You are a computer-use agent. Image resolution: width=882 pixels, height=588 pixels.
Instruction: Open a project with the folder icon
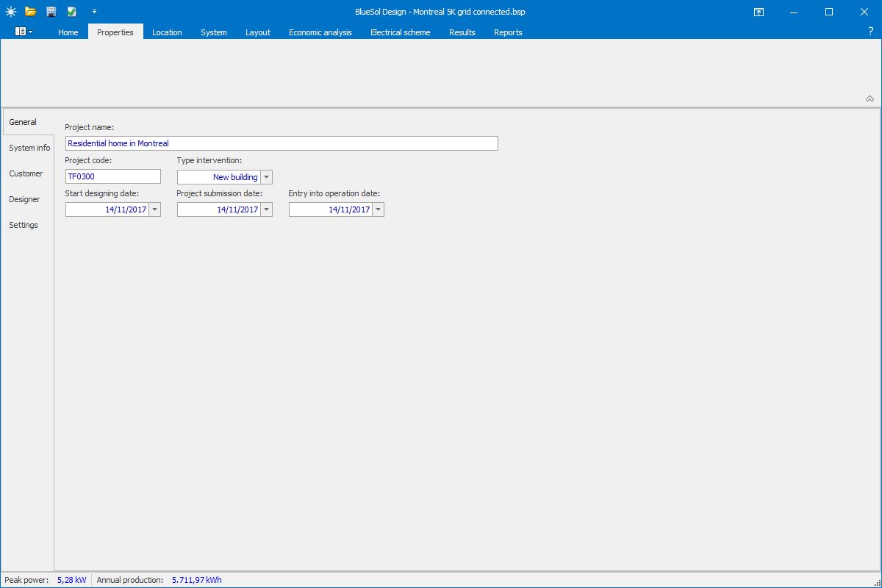(x=31, y=12)
